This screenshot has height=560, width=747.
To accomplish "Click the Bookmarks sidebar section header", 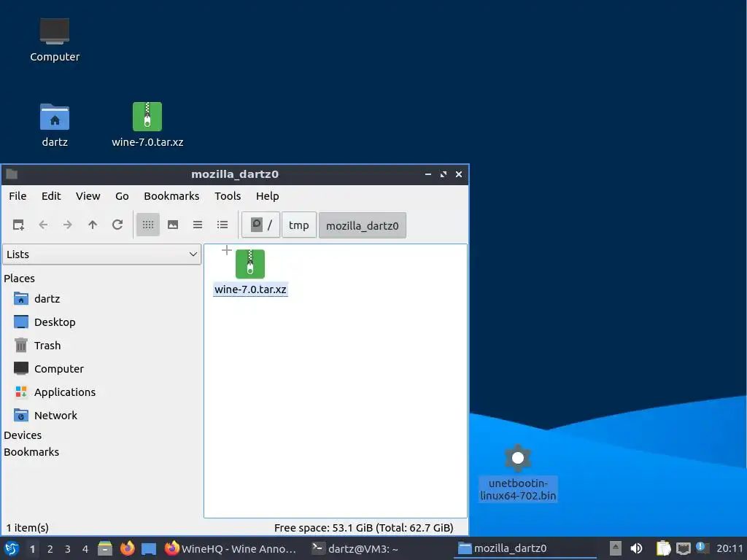I will point(31,452).
